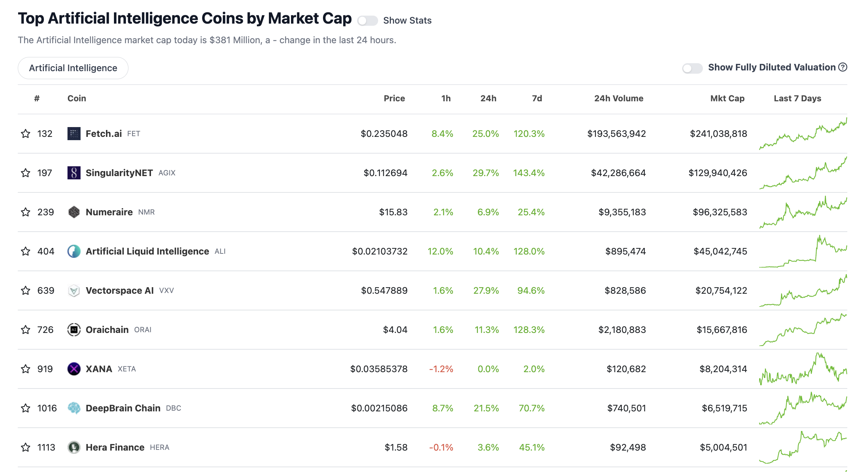
Task: Sort by Mkt Cap header
Action: (x=727, y=98)
